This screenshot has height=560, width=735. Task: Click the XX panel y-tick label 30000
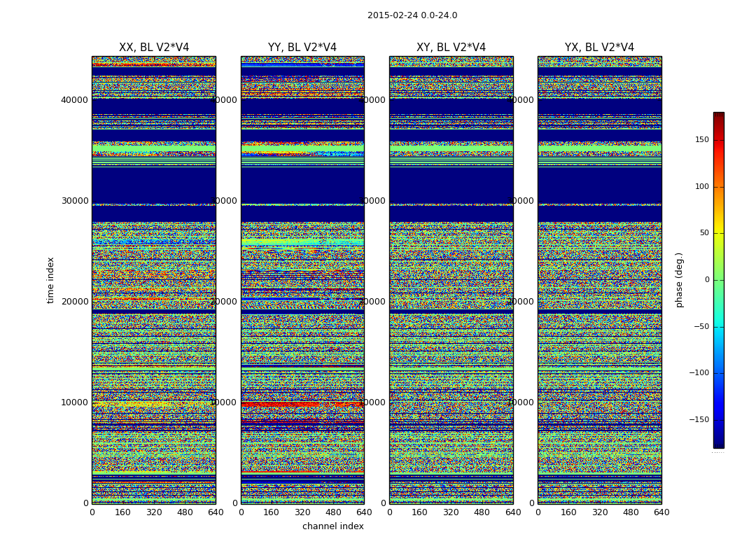point(74,201)
